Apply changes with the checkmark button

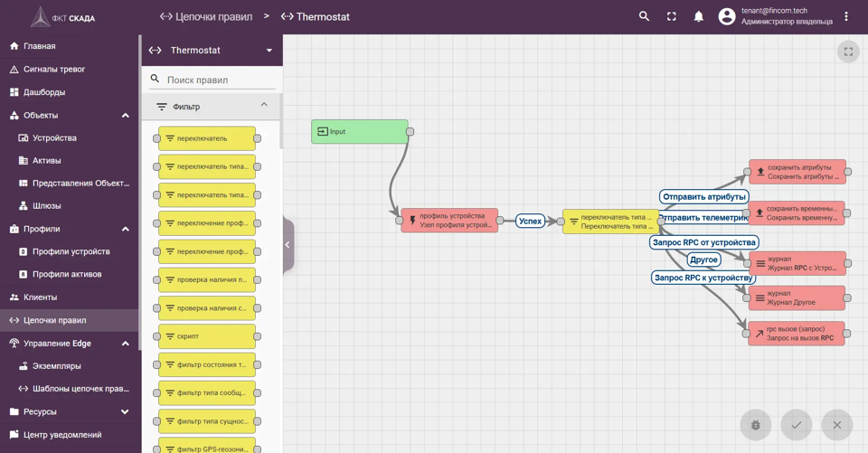(x=796, y=425)
